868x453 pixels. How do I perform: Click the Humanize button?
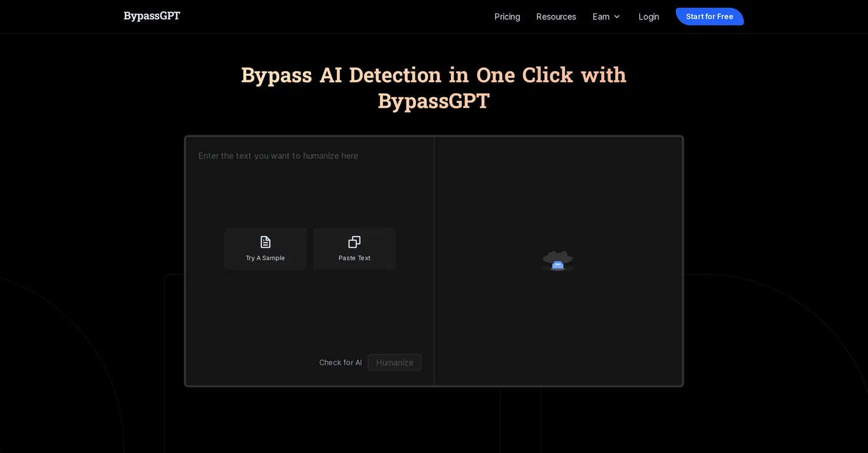(x=395, y=362)
